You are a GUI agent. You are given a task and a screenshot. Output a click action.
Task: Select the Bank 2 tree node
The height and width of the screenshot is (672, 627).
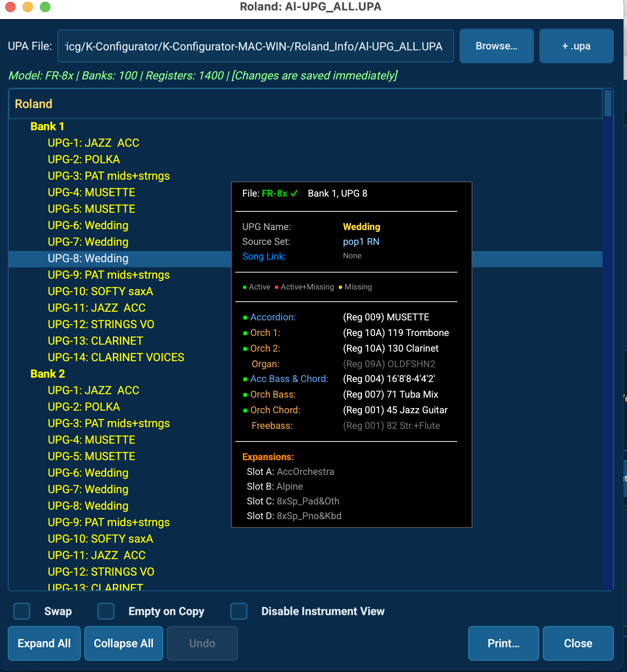48,374
